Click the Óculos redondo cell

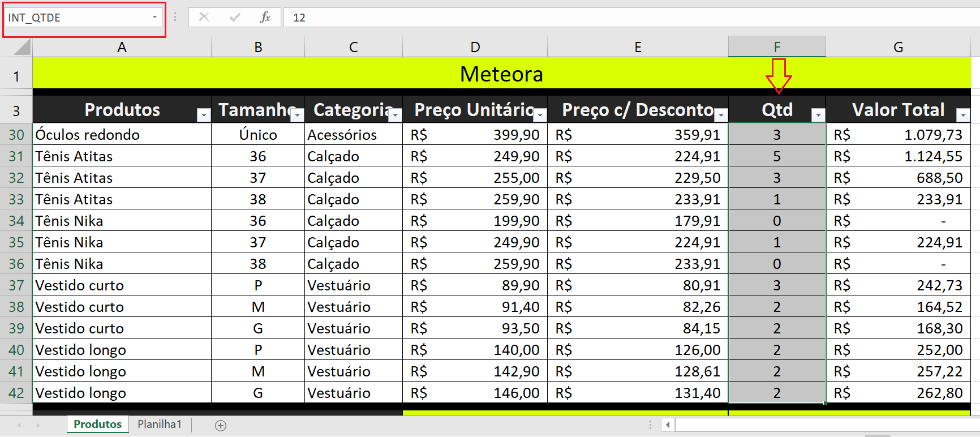122,135
